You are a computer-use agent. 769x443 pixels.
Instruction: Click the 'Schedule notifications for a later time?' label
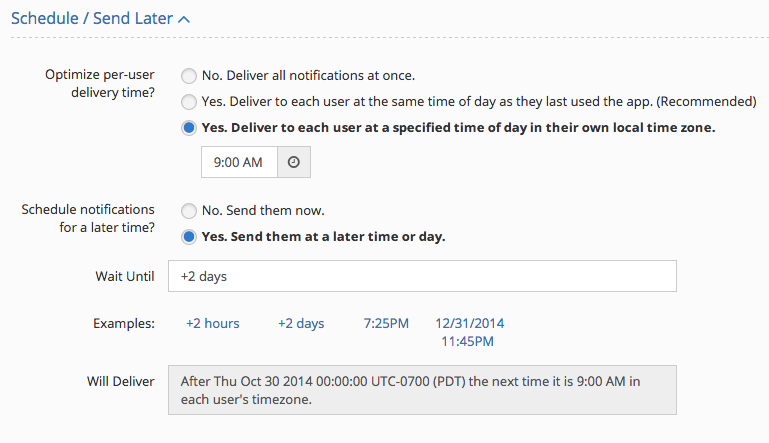pos(88,218)
